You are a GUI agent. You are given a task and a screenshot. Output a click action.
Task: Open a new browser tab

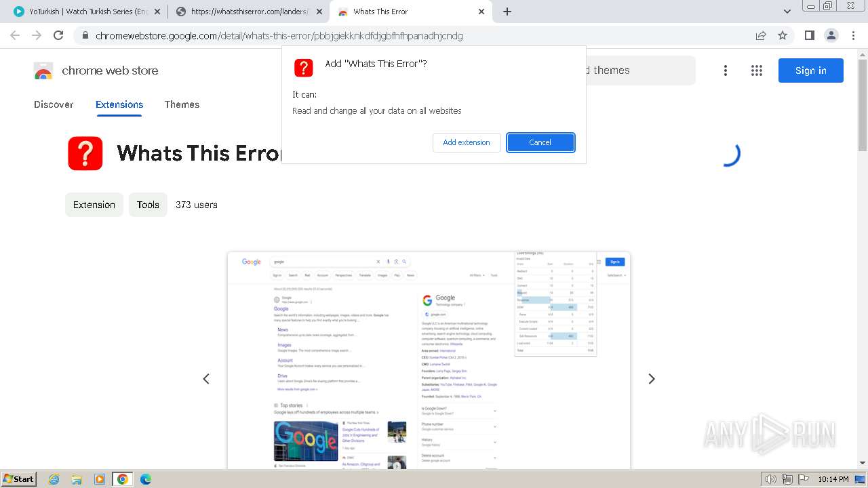[507, 12]
